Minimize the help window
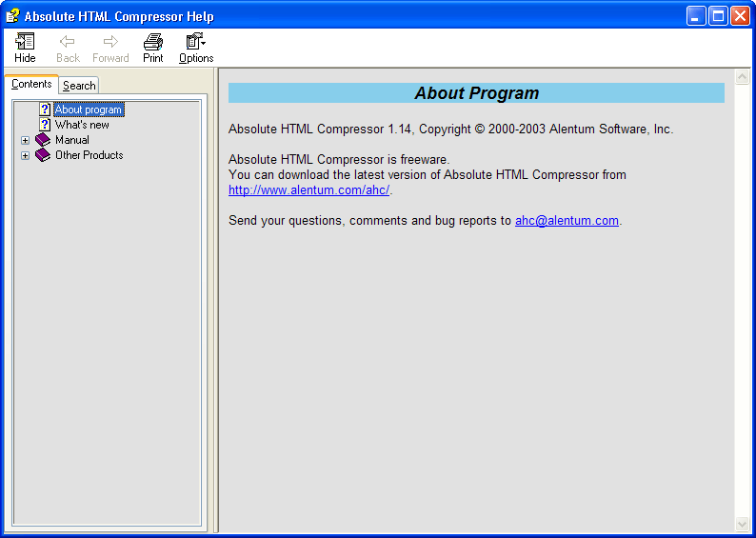The height and width of the screenshot is (538, 756). pyautogui.click(x=696, y=16)
